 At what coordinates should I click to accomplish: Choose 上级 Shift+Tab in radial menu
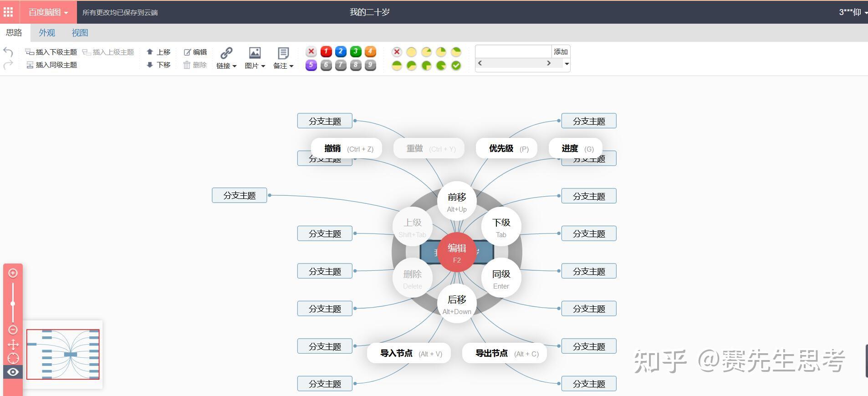point(412,227)
